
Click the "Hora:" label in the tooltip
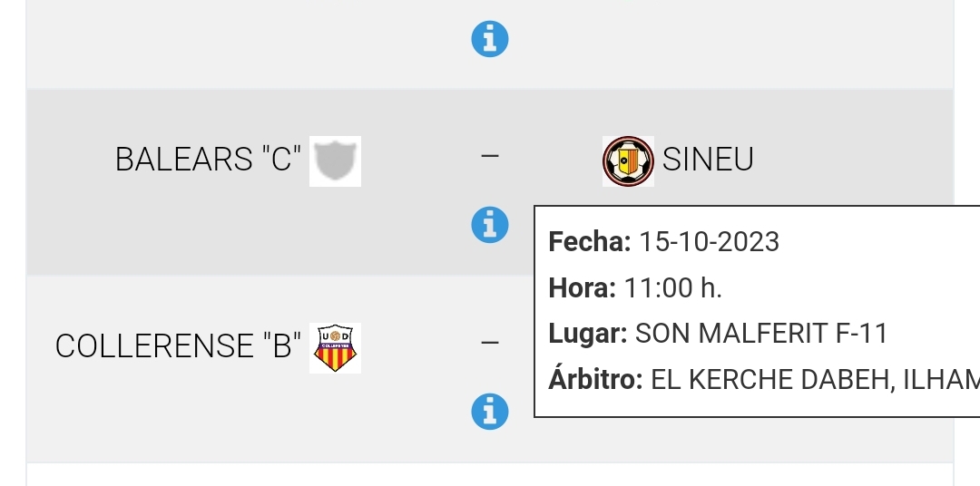(x=583, y=288)
